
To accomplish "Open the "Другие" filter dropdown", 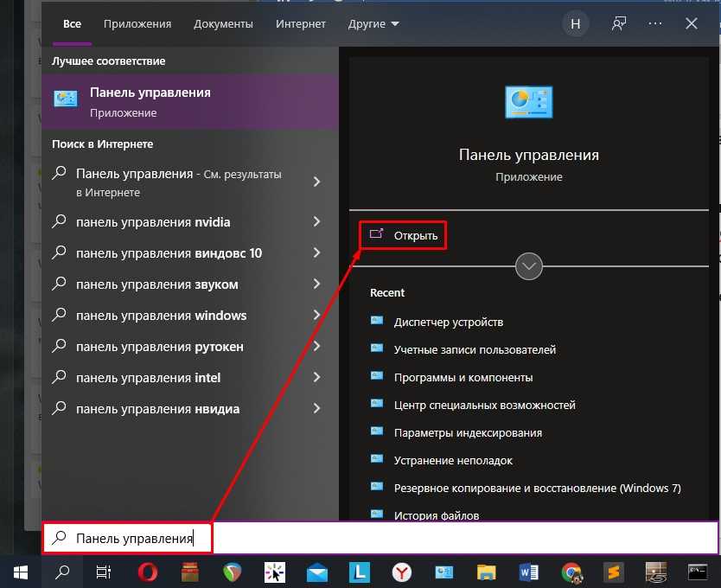I will pyautogui.click(x=373, y=24).
